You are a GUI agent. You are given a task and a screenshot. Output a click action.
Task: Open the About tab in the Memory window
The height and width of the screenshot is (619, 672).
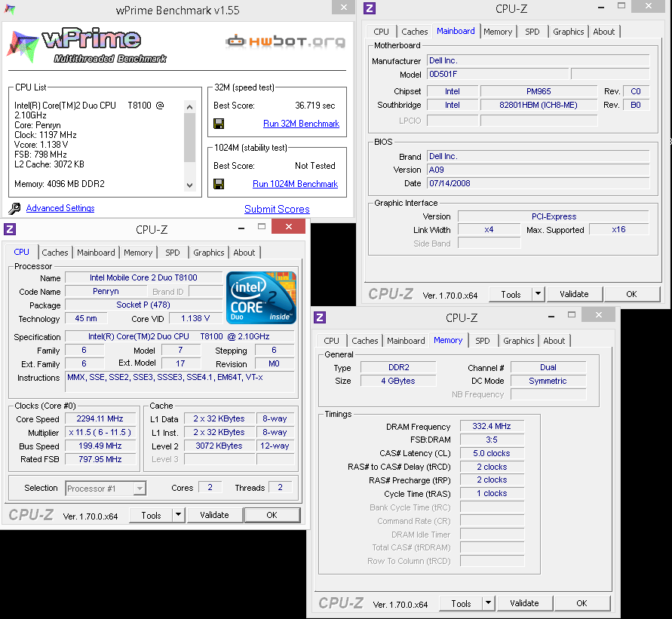[x=554, y=341]
